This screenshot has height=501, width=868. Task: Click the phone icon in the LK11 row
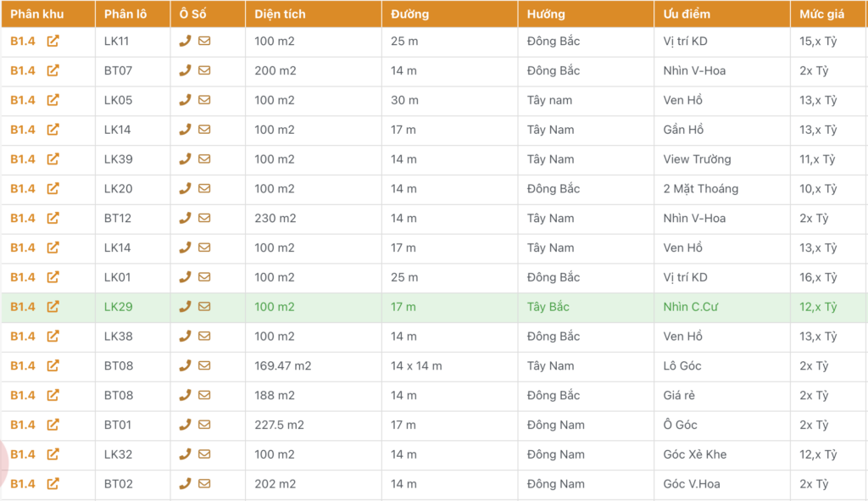click(185, 41)
